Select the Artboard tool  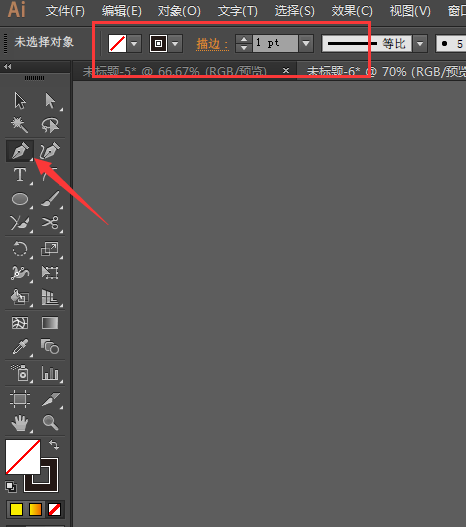pos(20,399)
